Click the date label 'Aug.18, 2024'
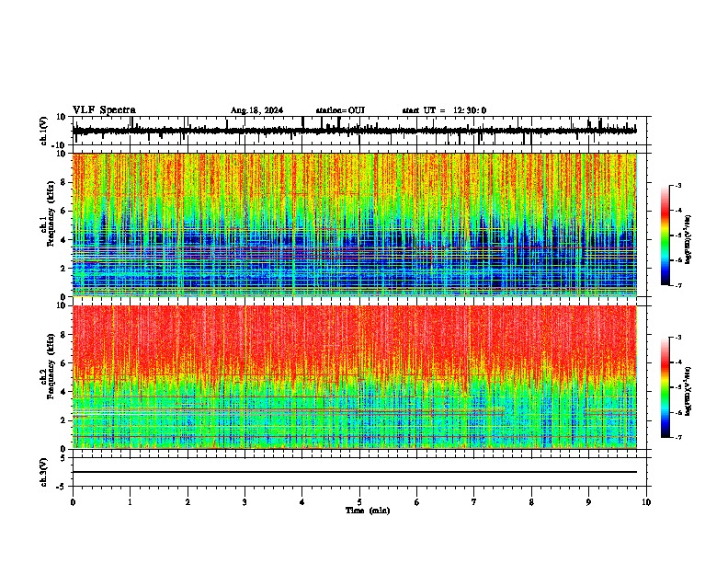Viewport: 728px width, 563px height. point(256,110)
